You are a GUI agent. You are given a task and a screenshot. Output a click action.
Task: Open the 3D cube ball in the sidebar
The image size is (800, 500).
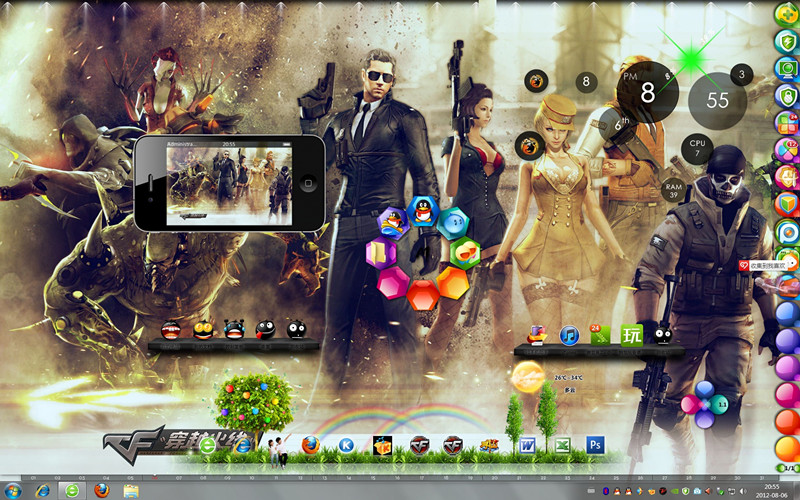click(x=787, y=205)
